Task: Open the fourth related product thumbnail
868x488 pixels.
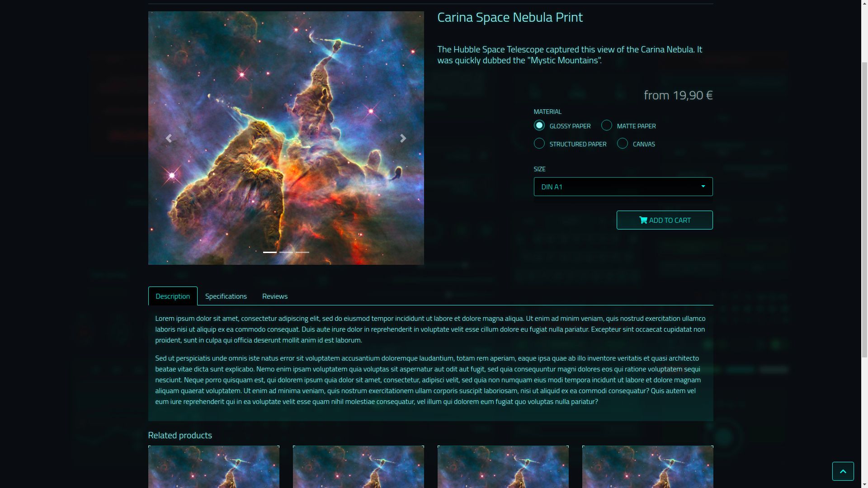Action: pos(648,467)
